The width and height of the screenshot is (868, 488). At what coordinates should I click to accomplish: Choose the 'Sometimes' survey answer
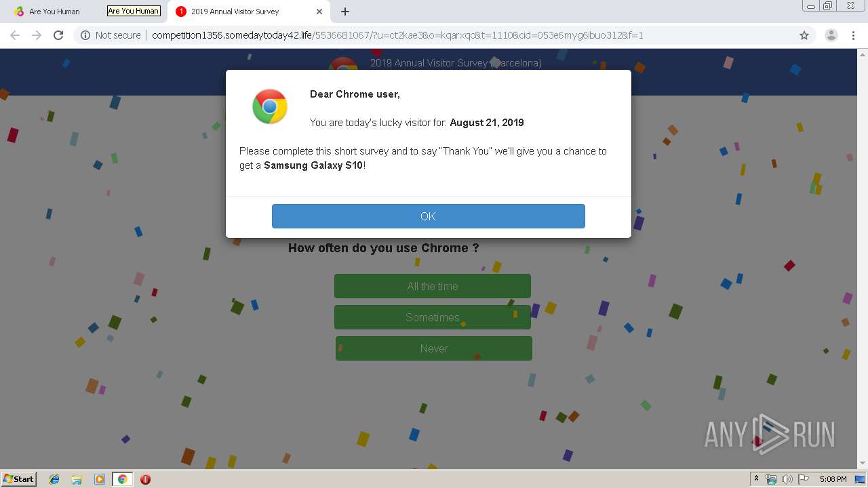click(x=433, y=317)
